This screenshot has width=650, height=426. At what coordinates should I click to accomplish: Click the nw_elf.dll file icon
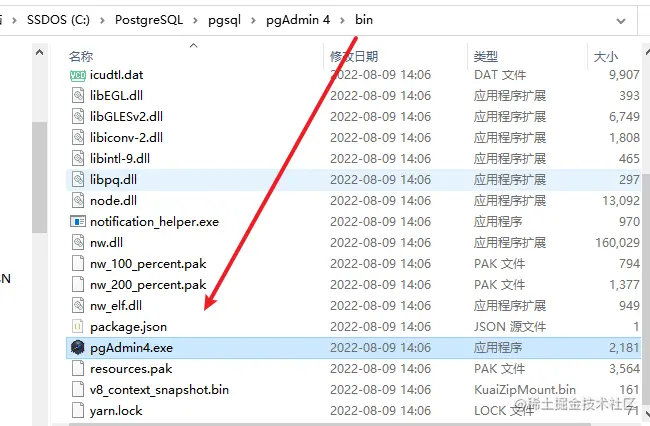78,305
